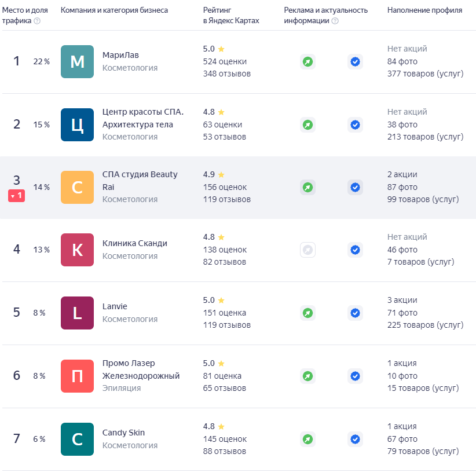The width and height of the screenshot is (476, 476).
Task: Open the МариЛав company name
Action: pos(120,55)
